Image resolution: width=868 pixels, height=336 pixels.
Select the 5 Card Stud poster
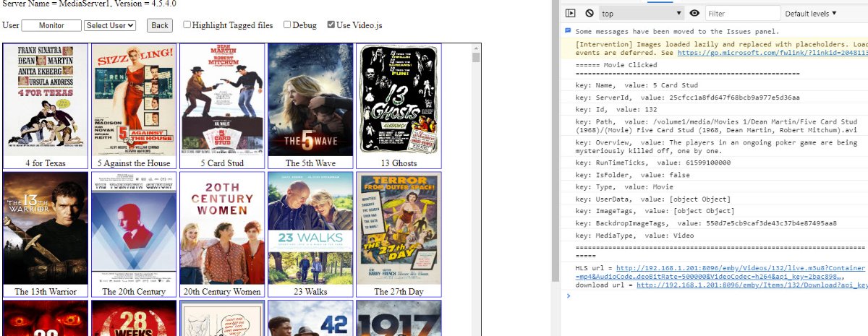tap(222, 100)
